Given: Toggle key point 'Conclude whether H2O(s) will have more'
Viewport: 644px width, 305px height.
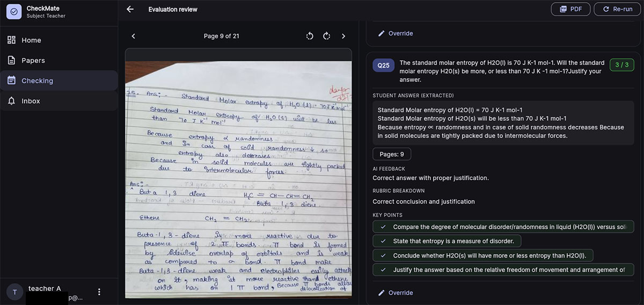Looking at the screenshot, I should click(x=483, y=256).
